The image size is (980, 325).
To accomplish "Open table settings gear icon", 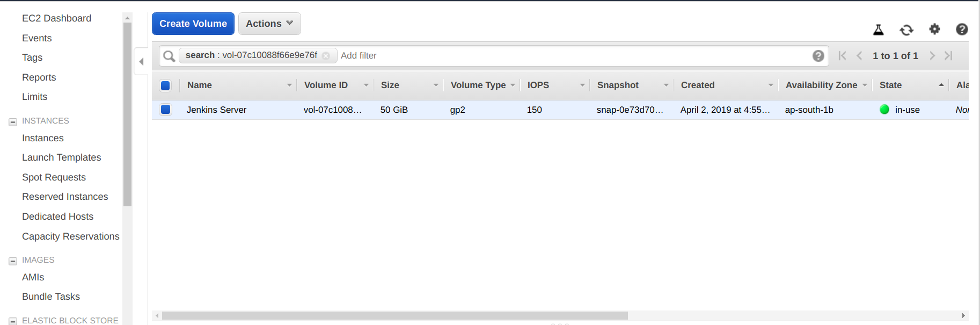I will [x=934, y=29].
